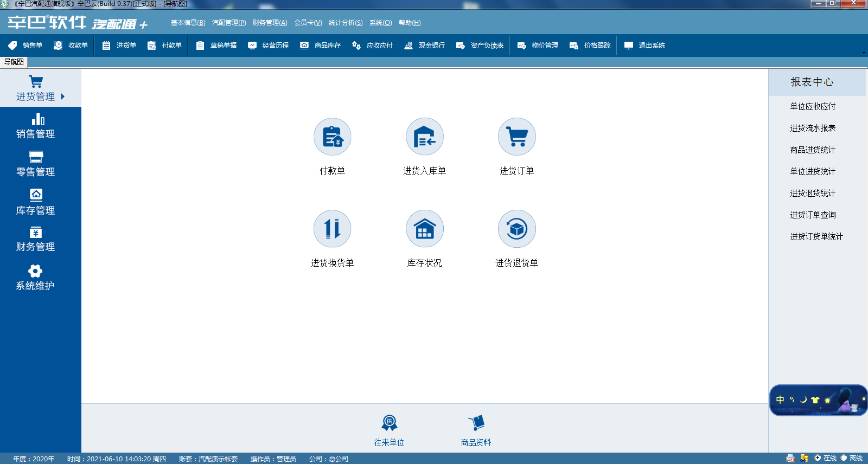Open 商品库存 from the toolbar
The image size is (868, 464).
click(x=321, y=46)
